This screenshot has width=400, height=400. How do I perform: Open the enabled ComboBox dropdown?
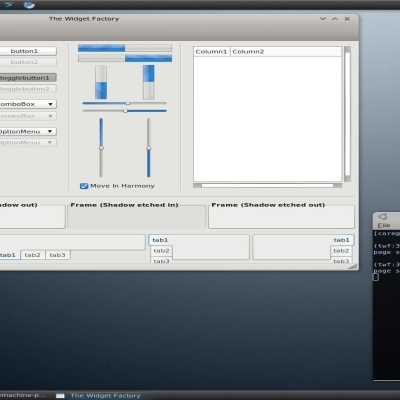(x=28, y=104)
